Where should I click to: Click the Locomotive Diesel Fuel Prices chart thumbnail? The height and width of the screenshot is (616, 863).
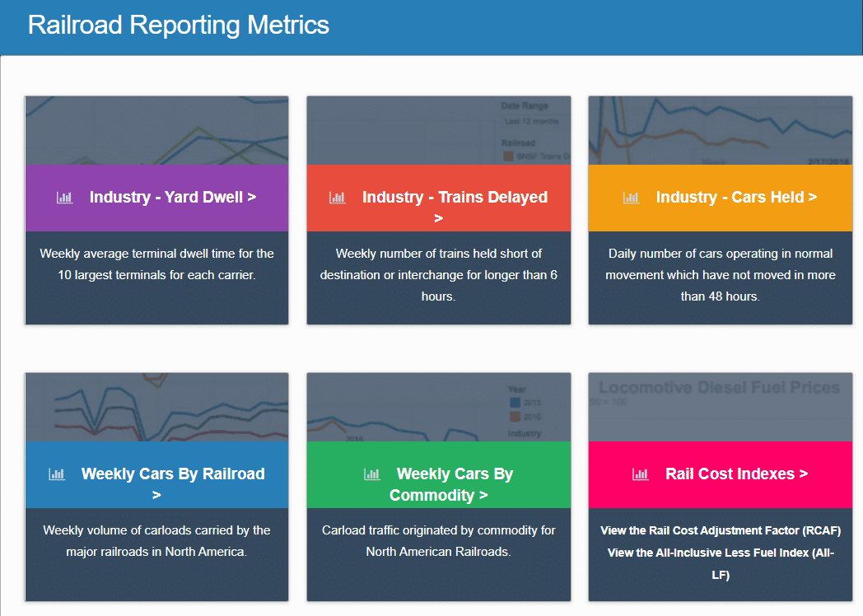point(720,408)
